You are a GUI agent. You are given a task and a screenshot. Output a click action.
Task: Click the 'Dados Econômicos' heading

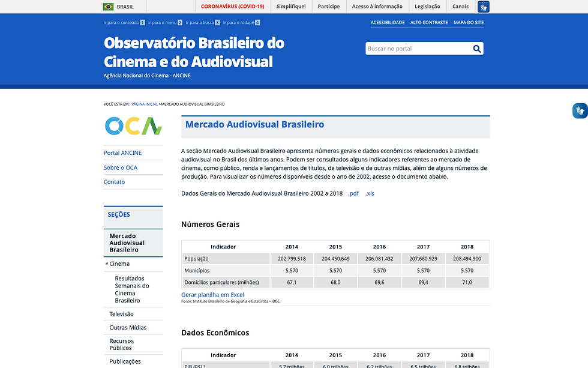click(215, 333)
